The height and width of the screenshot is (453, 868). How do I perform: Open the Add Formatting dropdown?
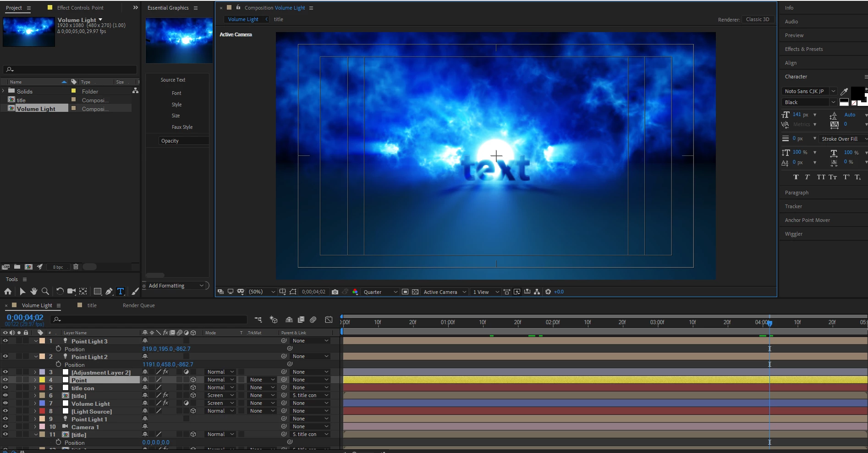(x=176, y=286)
